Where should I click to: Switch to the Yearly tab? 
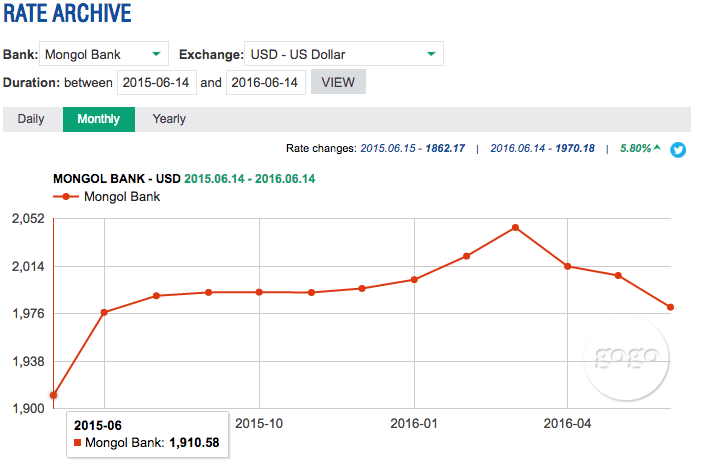169,119
